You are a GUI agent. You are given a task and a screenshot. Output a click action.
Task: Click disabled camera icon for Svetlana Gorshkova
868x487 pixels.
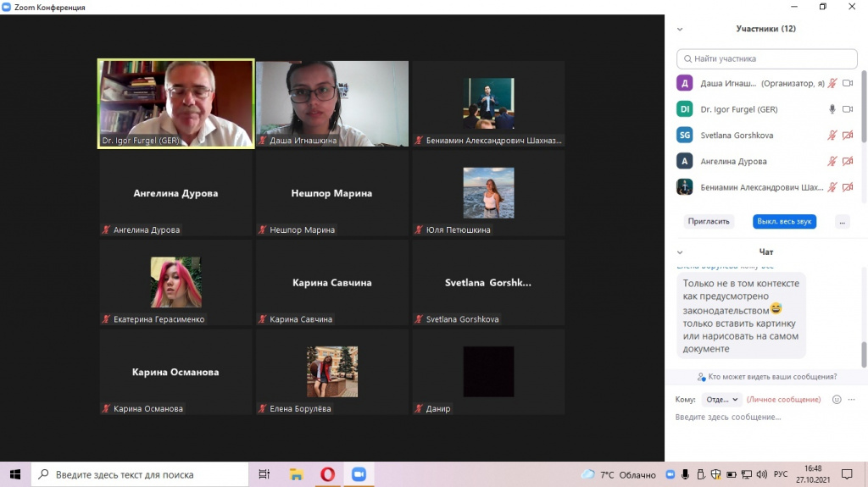click(848, 136)
